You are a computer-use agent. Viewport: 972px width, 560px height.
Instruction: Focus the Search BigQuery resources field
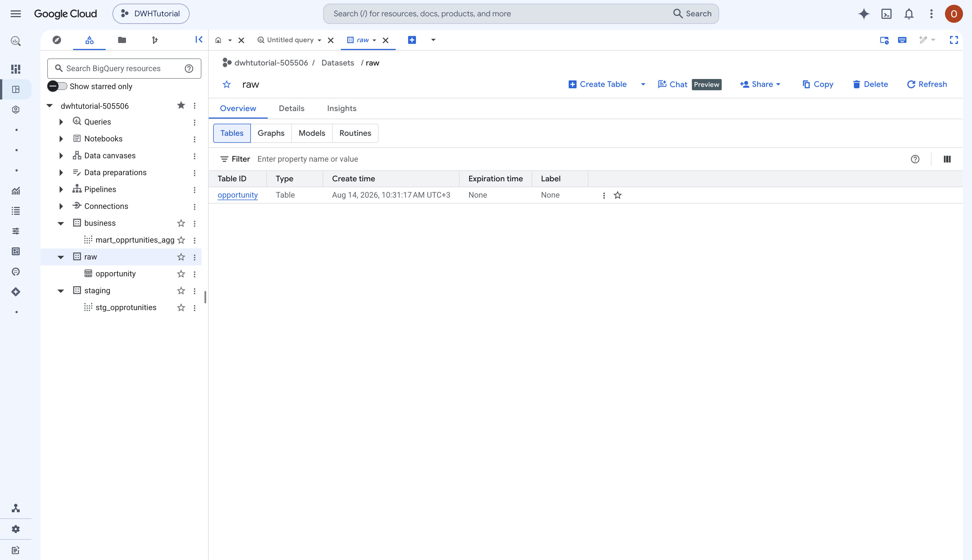click(124, 69)
